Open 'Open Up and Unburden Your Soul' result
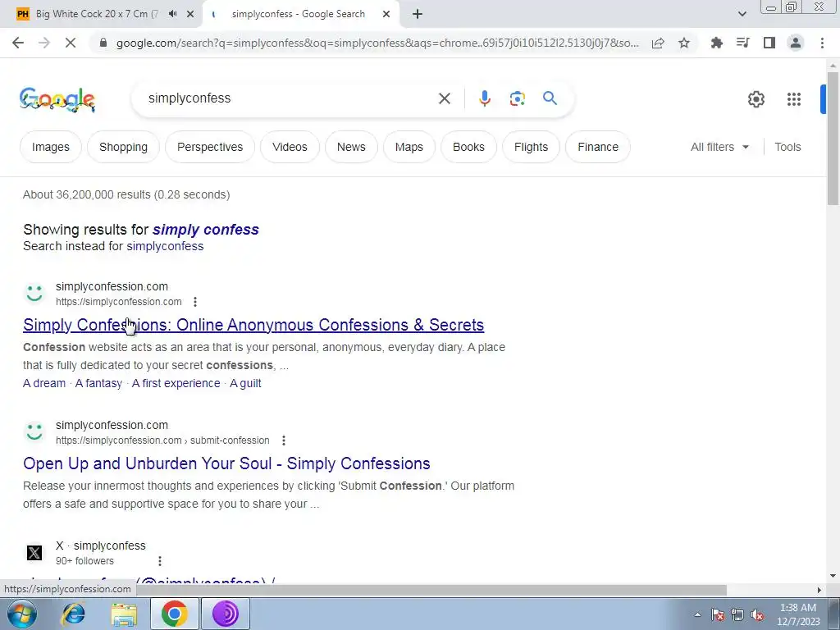 (x=226, y=464)
